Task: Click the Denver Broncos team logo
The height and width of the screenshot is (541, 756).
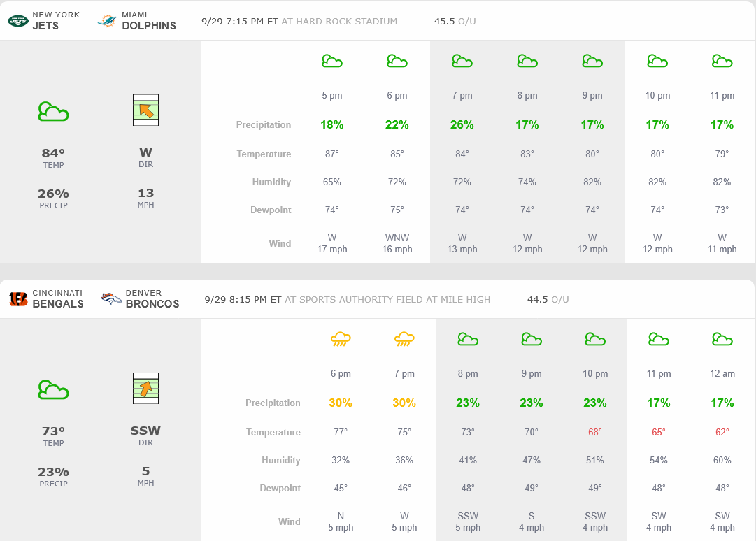Action: tap(111, 299)
